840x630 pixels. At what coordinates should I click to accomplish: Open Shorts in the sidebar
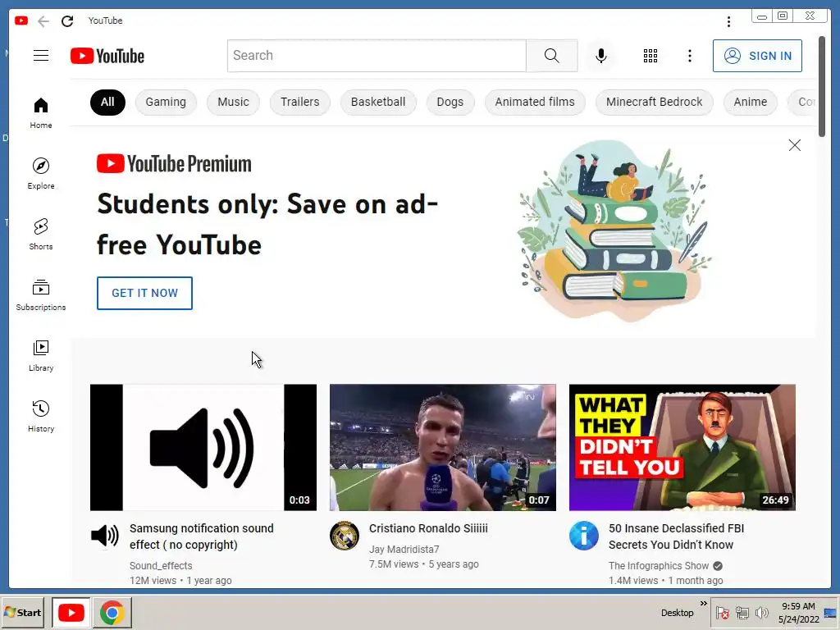pyautogui.click(x=41, y=234)
